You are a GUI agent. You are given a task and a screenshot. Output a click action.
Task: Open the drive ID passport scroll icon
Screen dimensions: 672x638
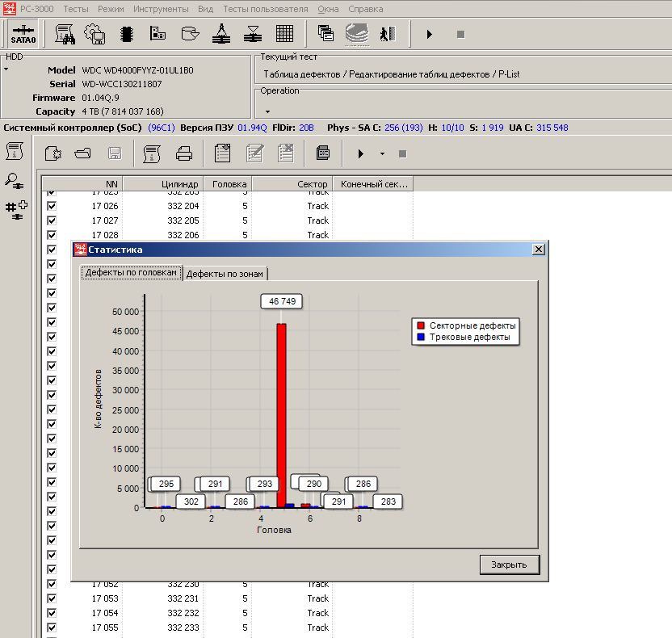point(65,34)
